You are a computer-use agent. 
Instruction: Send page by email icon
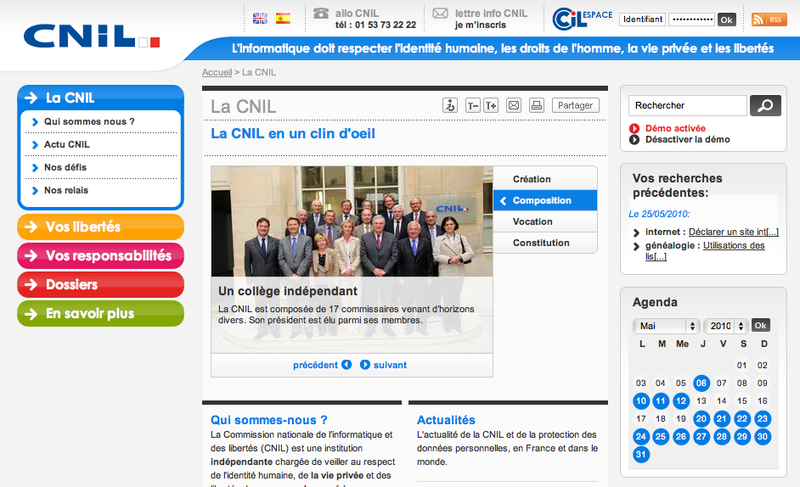514,106
